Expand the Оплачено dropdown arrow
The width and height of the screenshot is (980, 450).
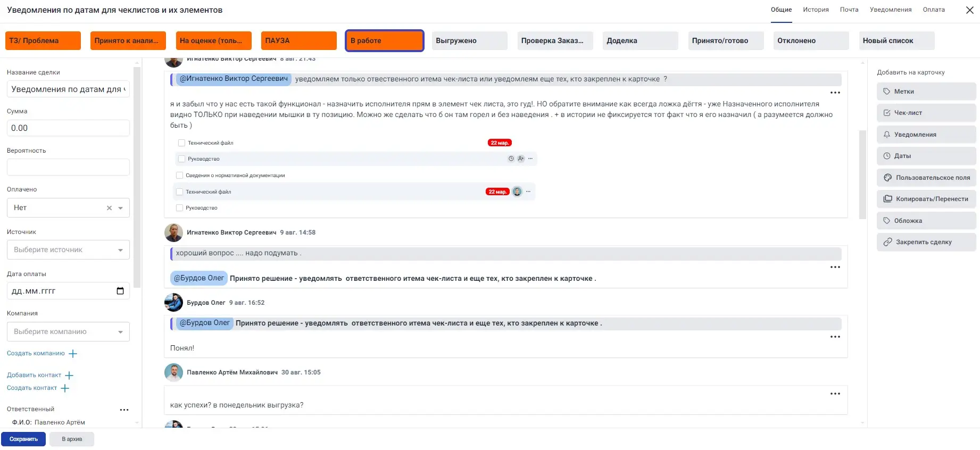coord(121,208)
